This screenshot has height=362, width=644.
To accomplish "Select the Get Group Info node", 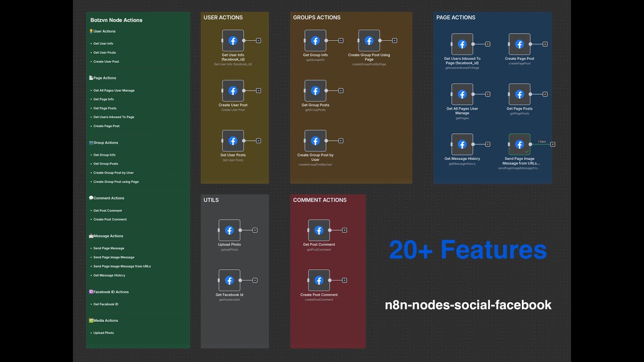I will pyautogui.click(x=315, y=40).
